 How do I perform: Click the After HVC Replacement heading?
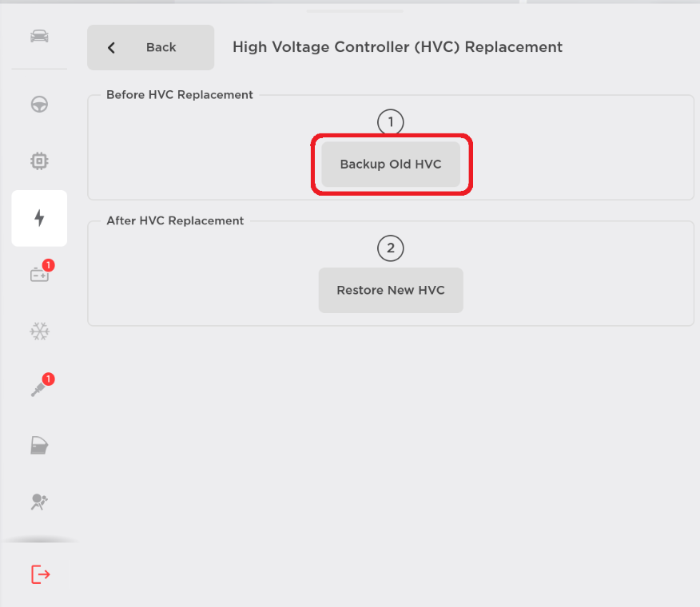click(175, 220)
